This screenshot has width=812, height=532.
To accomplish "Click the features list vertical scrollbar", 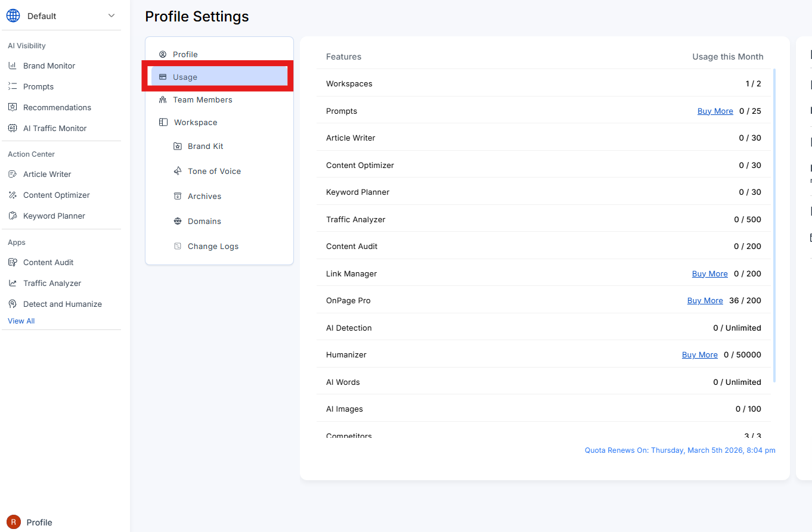I will point(774,226).
